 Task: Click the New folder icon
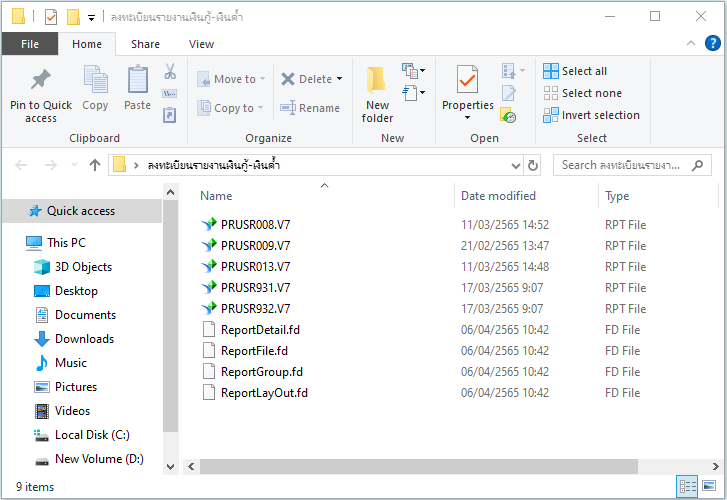tap(377, 81)
